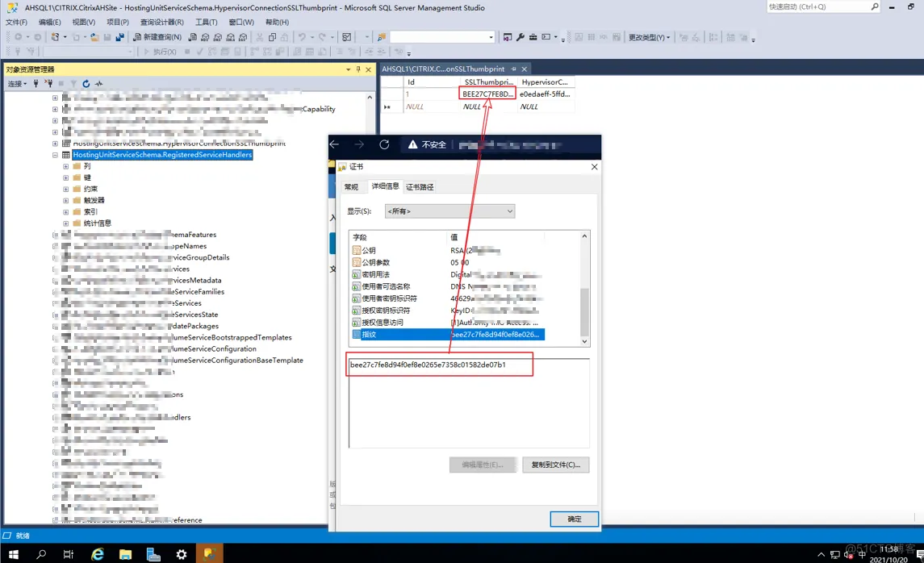The width and height of the screenshot is (924, 563).
Task: Select the 详细信息 certificate tab
Action: tap(385, 186)
